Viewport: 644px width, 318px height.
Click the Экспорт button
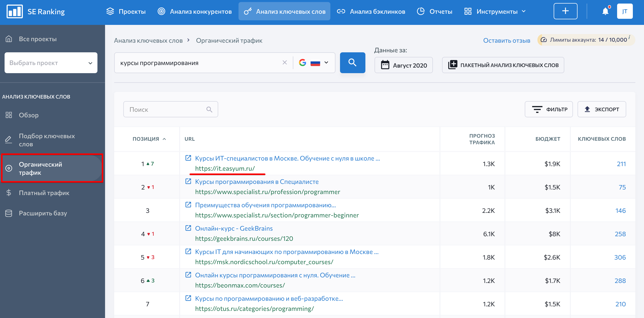coord(602,109)
